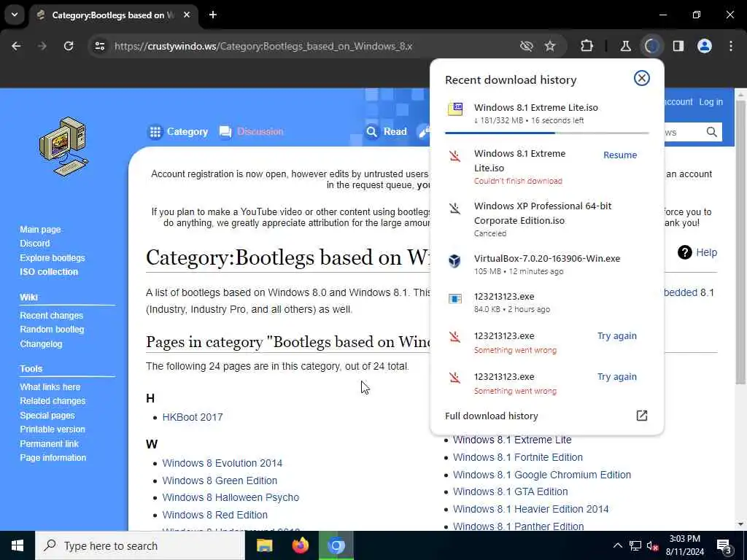Click the Downloads progress icon in toolbar

coord(651,46)
